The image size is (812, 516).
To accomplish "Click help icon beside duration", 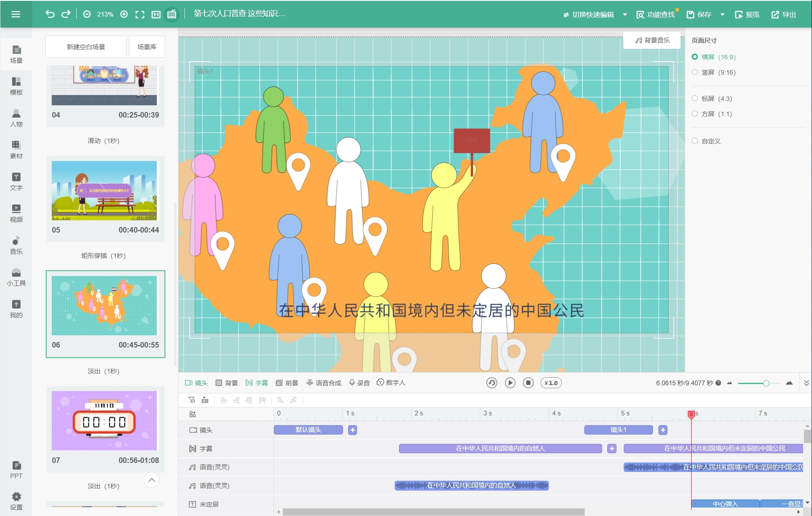I will [x=718, y=383].
